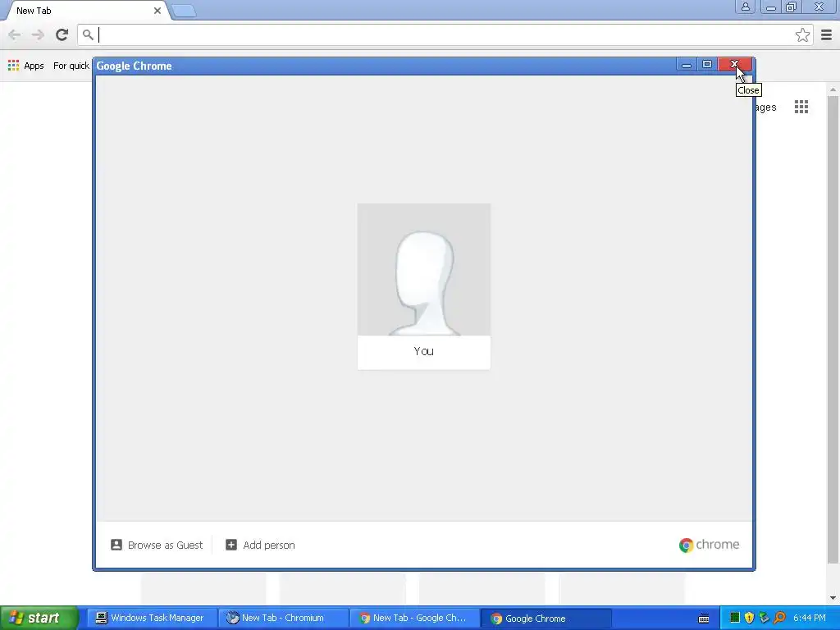
Task: Restore down the main browser window
Action: coord(791,7)
